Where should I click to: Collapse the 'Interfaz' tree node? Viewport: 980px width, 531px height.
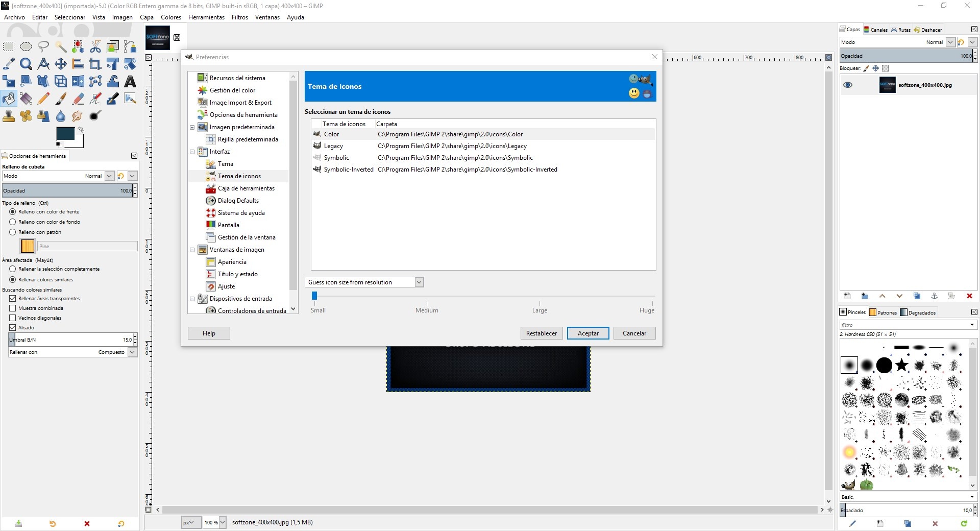(x=192, y=152)
